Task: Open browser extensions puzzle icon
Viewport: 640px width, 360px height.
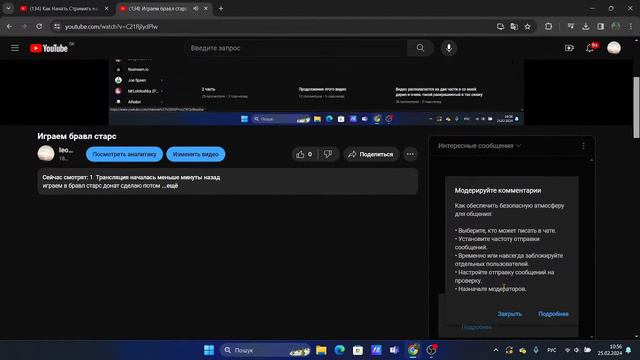Action: click(x=548, y=27)
